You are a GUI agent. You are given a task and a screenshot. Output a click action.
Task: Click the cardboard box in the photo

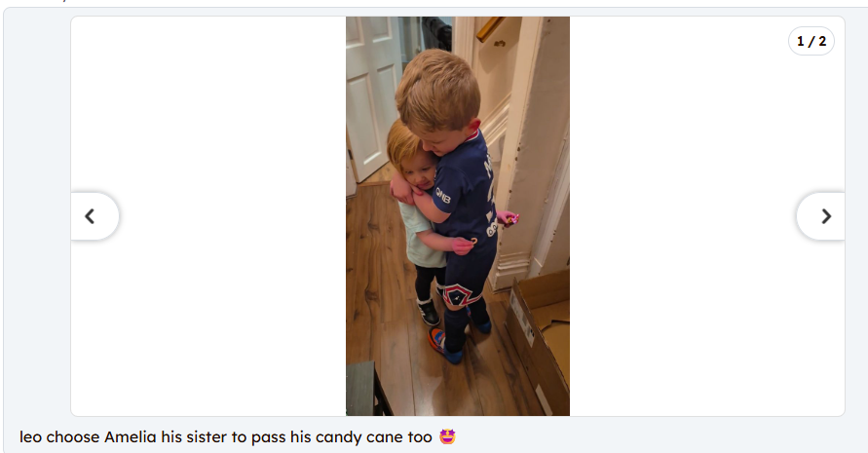(540, 332)
